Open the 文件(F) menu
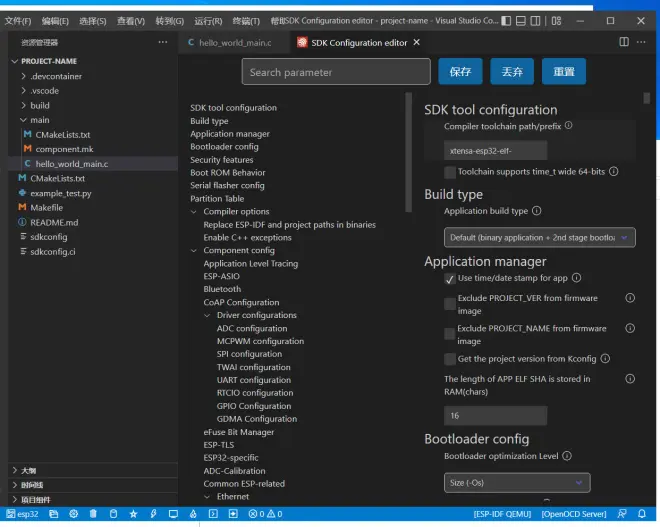Screen dimensions: 660x527 18,21
